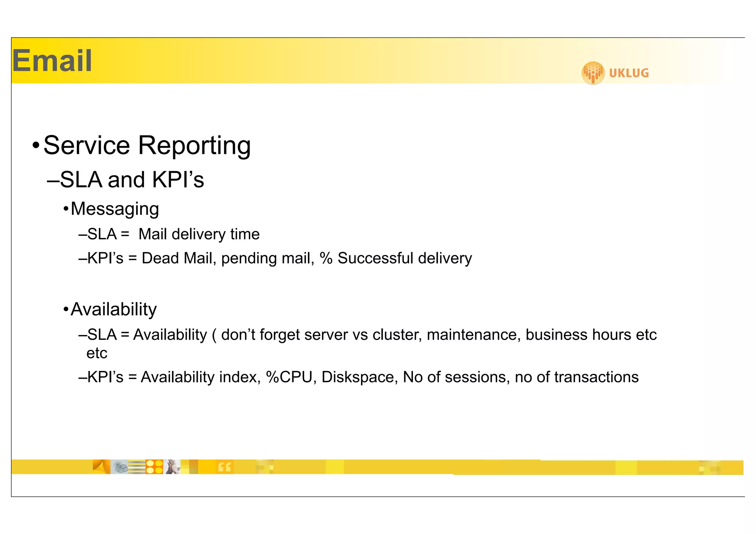Screen dimensions: 756x534
Task: Click the UKLUG logo icon
Action: click(593, 73)
